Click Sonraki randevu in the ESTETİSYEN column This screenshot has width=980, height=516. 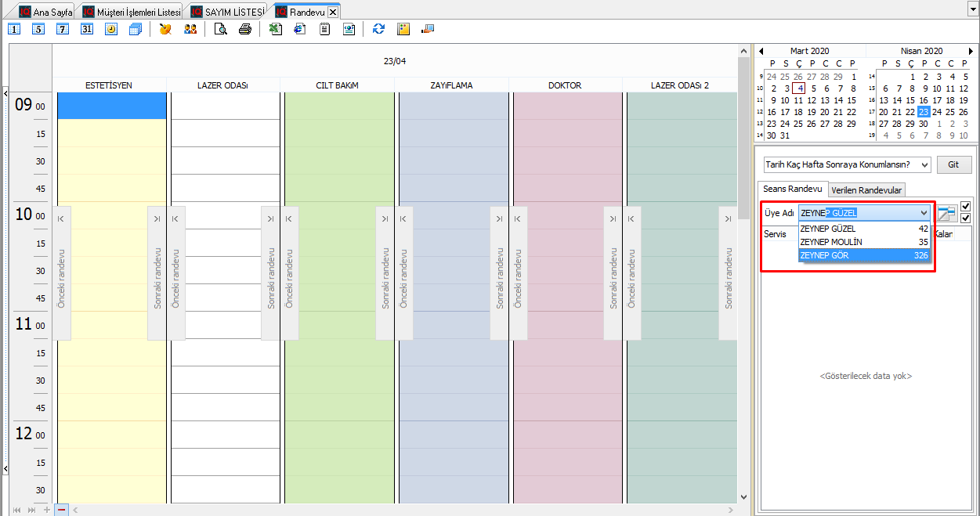157,273
